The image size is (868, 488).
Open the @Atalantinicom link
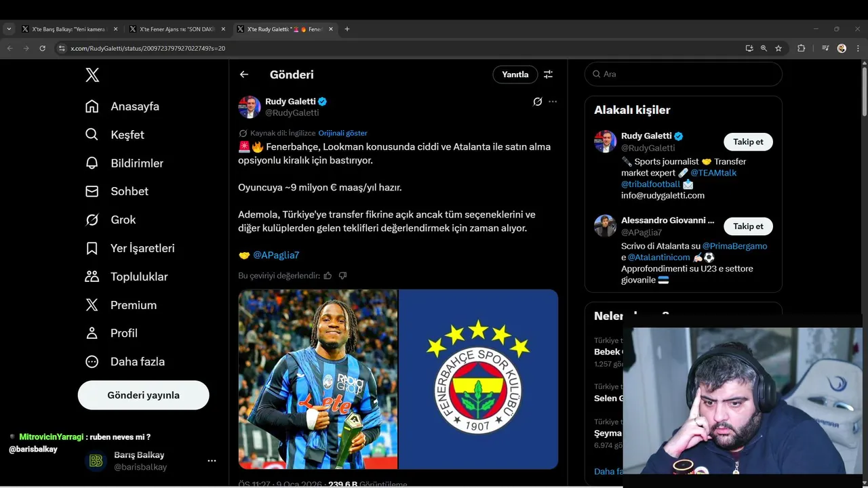tap(658, 258)
